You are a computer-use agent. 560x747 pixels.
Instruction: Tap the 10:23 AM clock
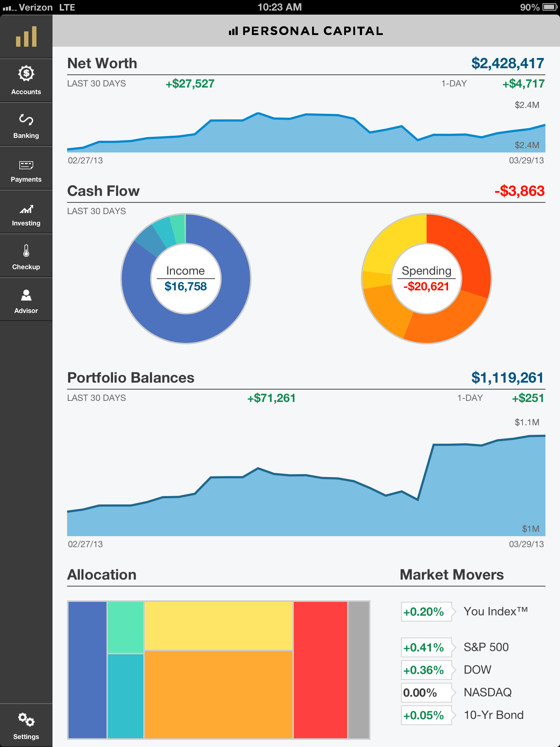(280, 7)
